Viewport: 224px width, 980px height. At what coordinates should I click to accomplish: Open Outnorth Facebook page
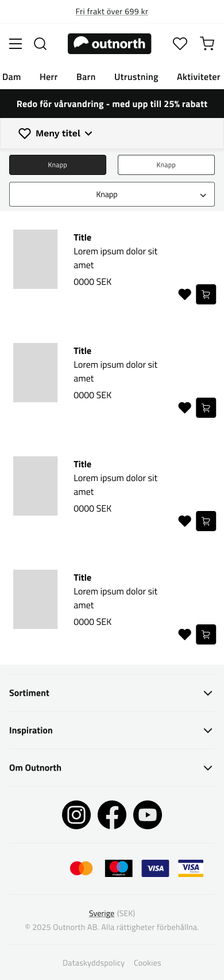pos(112,815)
